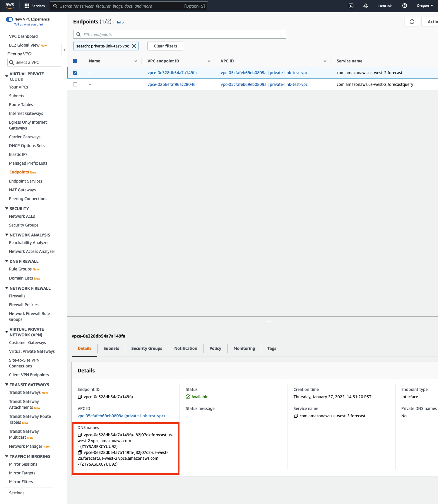Refresh the endpoints list

pos(412,22)
